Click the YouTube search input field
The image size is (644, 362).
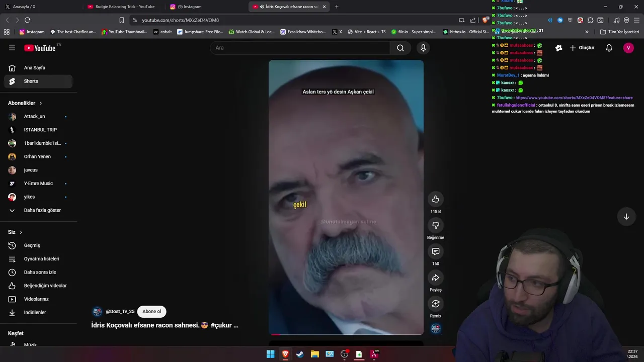300,48
